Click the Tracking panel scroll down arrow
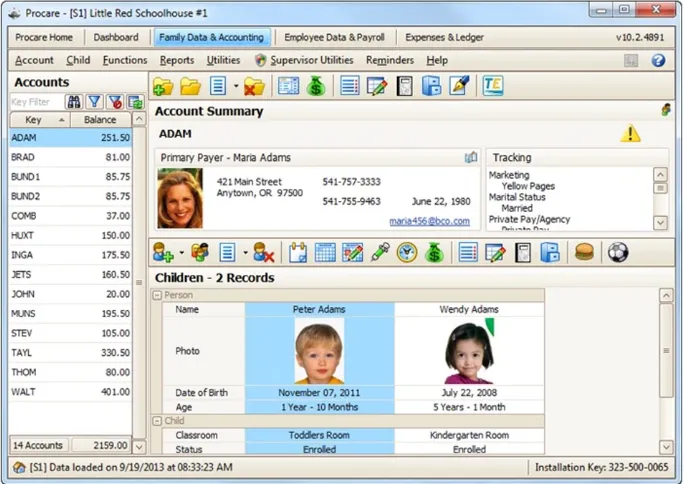The height and width of the screenshot is (484, 684). [660, 223]
